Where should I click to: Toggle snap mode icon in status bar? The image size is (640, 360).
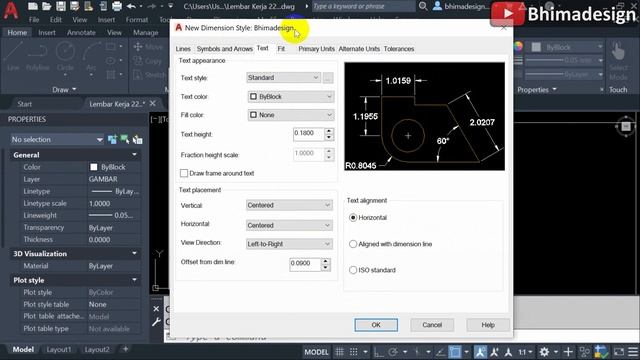[x=353, y=352]
